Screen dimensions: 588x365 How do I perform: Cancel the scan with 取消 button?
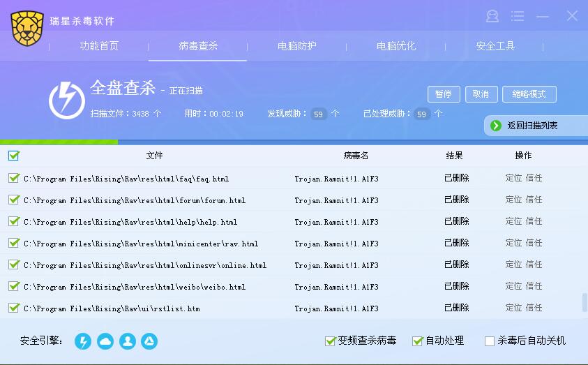tap(481, 94)
